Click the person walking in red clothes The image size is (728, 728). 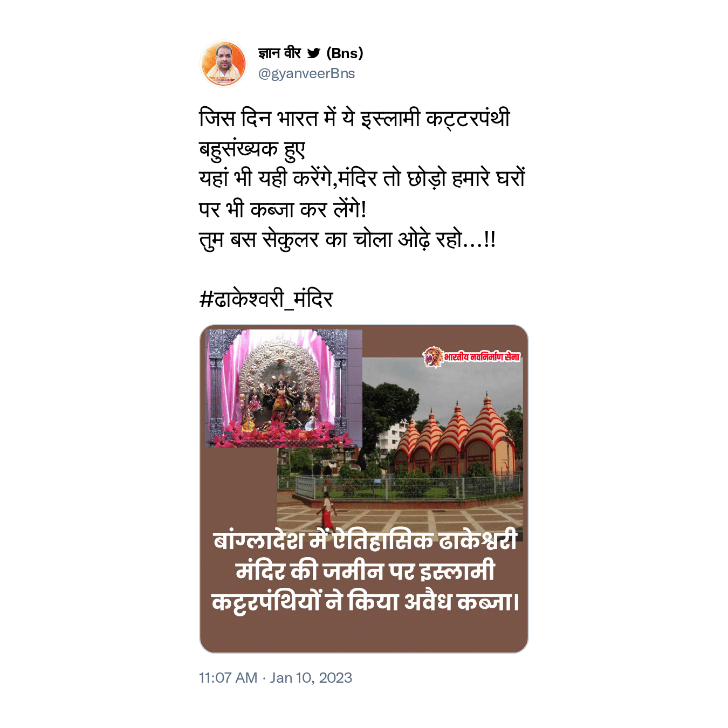pos(326,510)
